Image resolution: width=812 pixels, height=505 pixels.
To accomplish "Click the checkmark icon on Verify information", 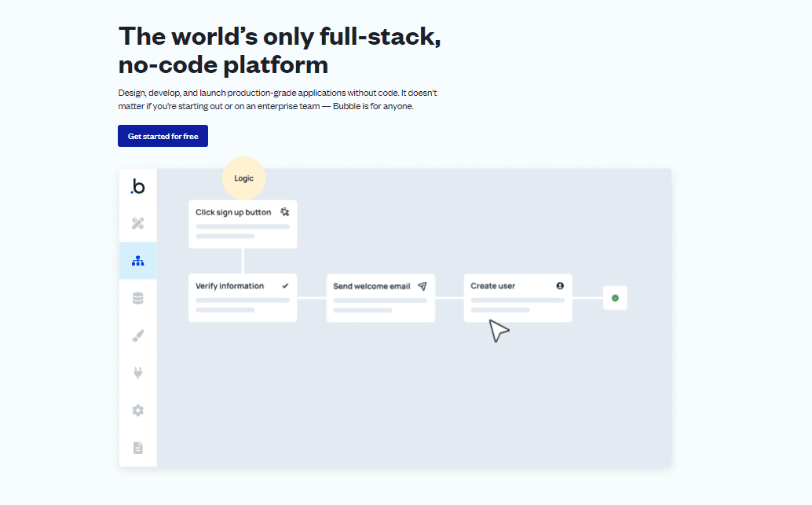I will pos(285,286).
